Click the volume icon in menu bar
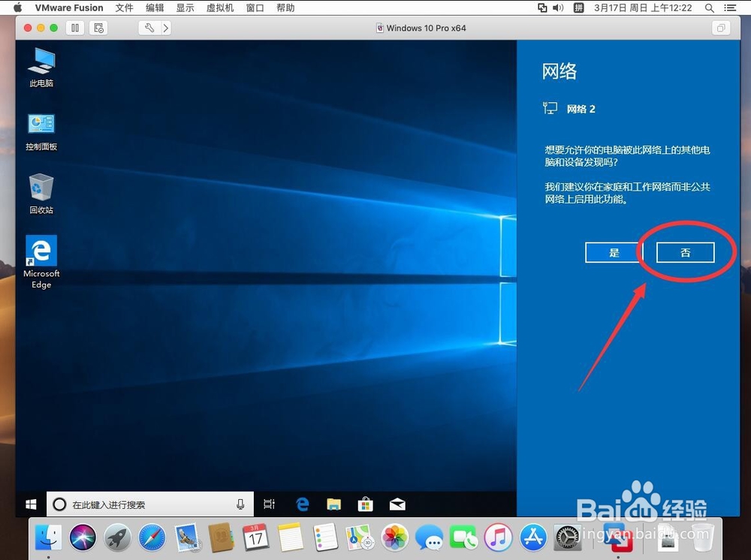 558,8
